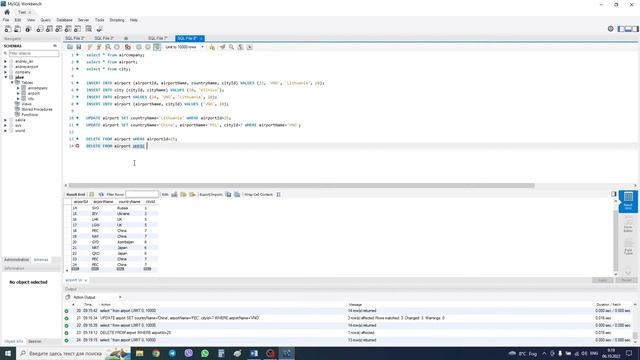Toggle result side panel visibility
This screenshot has width=640, height=360.
click(x=614, y=194)
